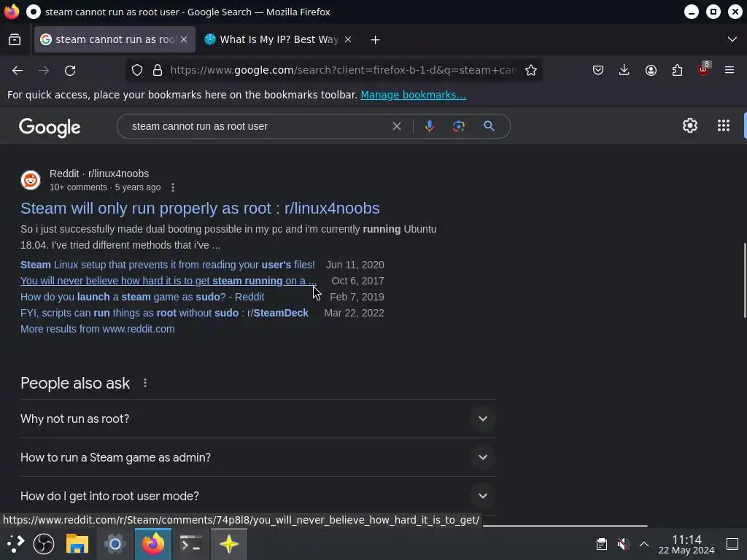Go to Google home via logo
The image size is (747, 560).
(x=50, y=127)
